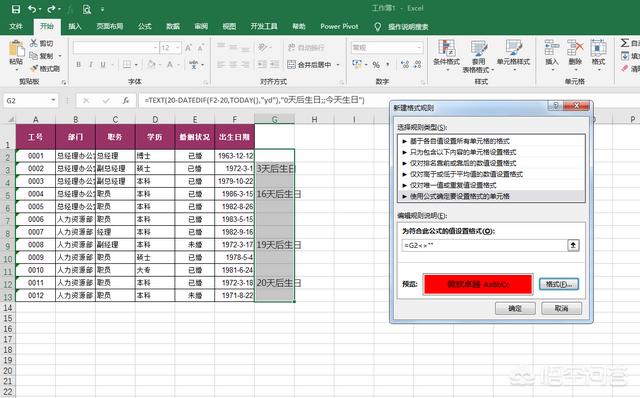Click the Increase Font Size icon
Viewport: 640px width, 398px height.
[188, 48]
